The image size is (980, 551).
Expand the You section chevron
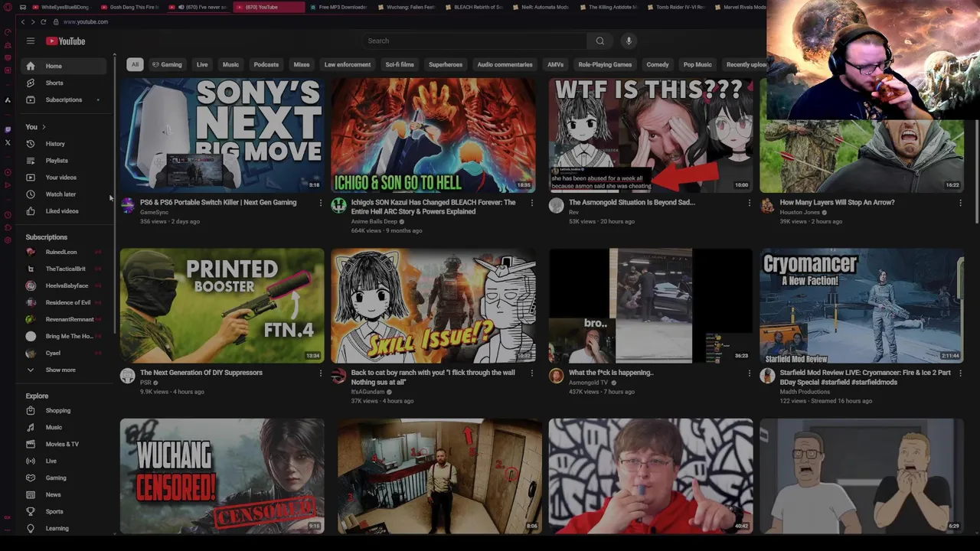coord(44,127)
